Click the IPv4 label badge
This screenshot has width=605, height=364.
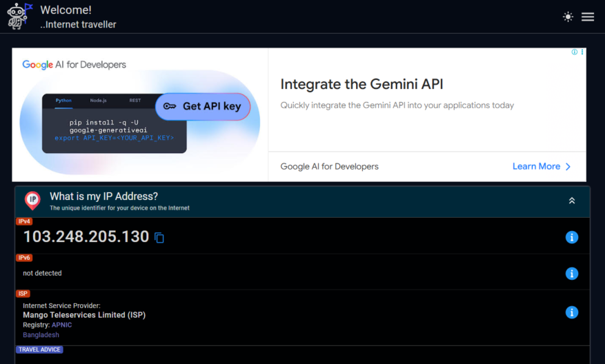pyautogui.click(x=24, y=221)
